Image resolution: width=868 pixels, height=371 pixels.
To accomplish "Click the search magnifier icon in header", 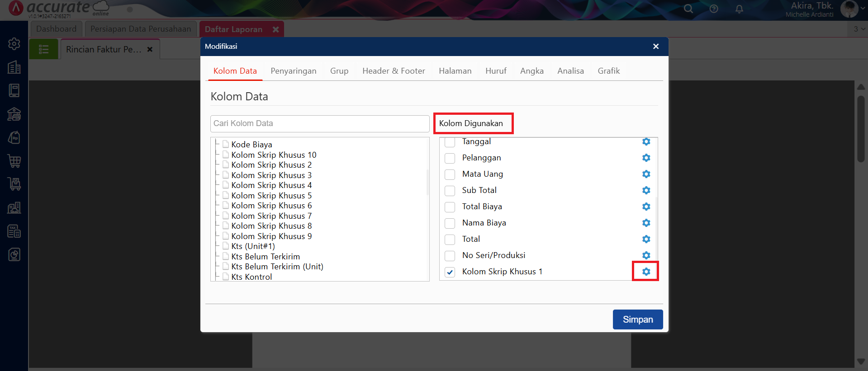I will click(x=688, y=9).
